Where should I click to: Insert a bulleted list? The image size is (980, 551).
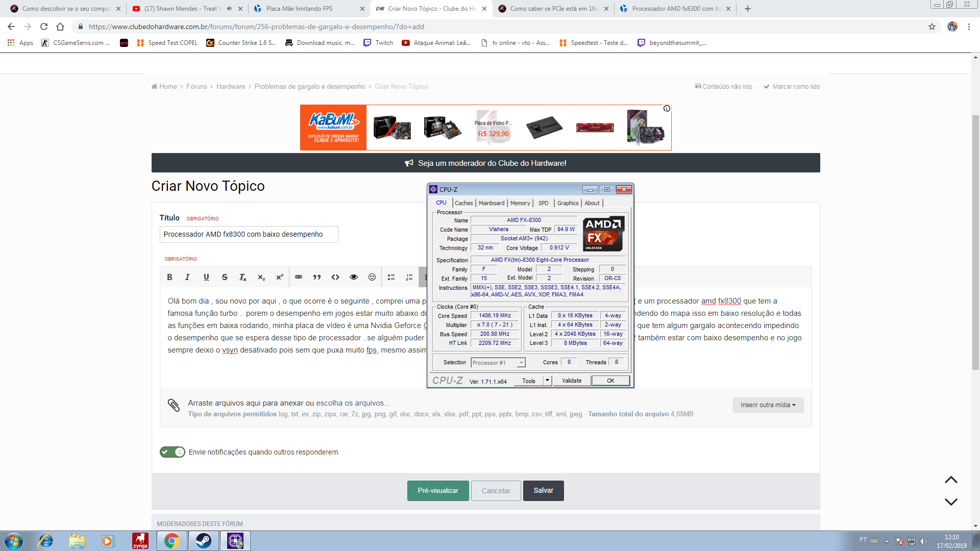click(391, 277)
